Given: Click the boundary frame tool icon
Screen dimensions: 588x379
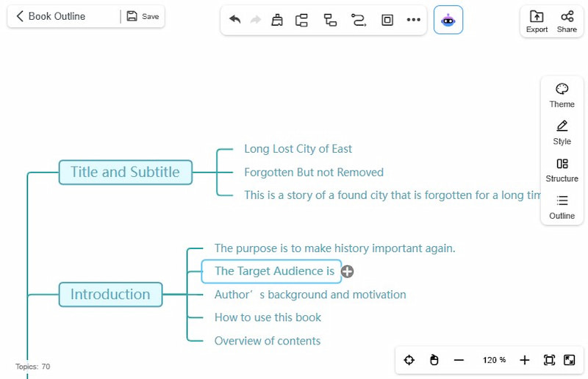Looking at the screenshot, I should tap(387, 20).
